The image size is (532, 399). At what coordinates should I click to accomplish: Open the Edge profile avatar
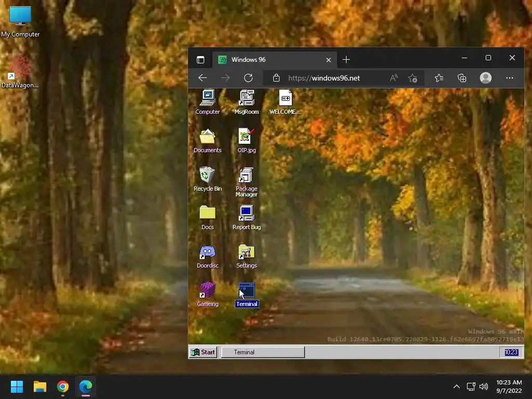486,78
